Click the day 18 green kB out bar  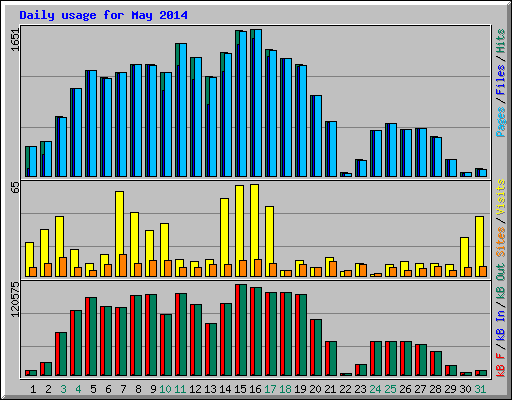[x=288, y=334]
